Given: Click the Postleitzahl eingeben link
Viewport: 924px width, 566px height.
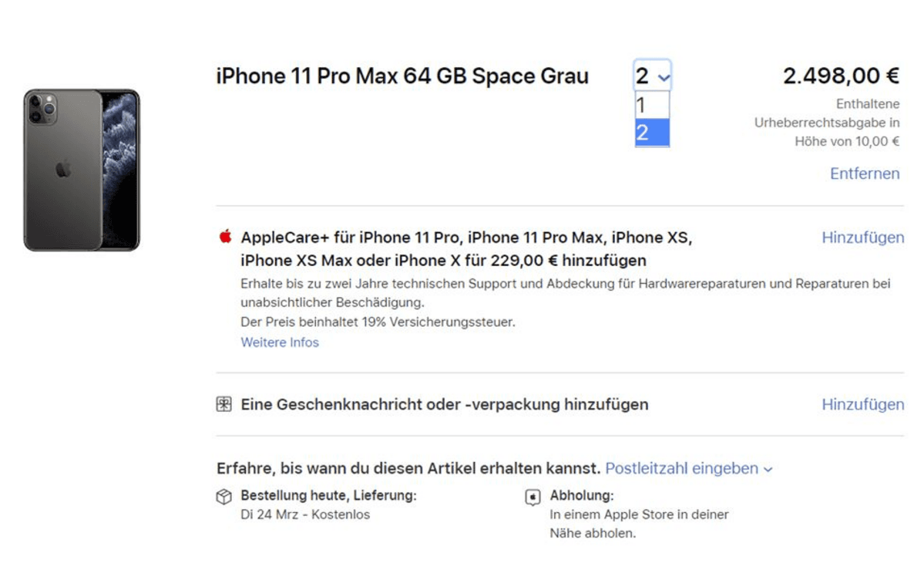Looking at the screenshot, I should pyautogui.click(x=682, y=468).
